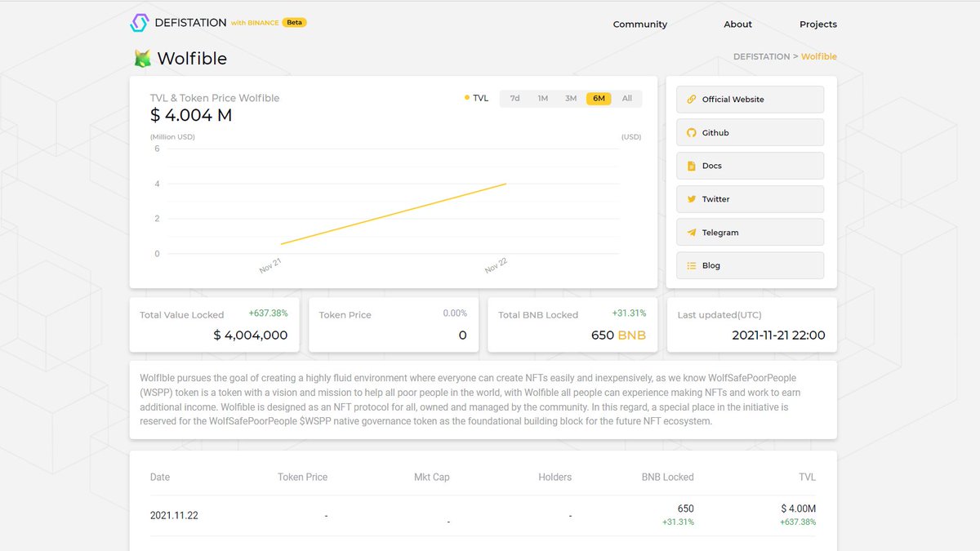
Task: Click the 2021-11-21 22:00 timestamp
Action: 778,335
